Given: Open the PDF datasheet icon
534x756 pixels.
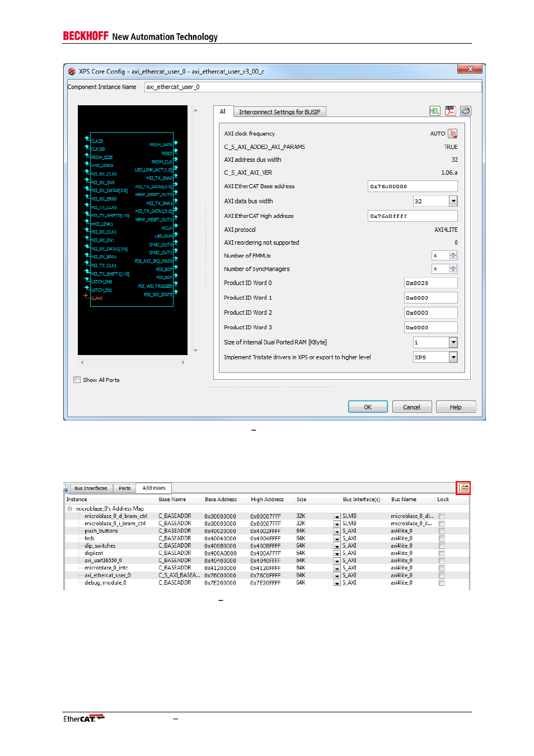Looking at the screenshot, I should click(450, 111).
